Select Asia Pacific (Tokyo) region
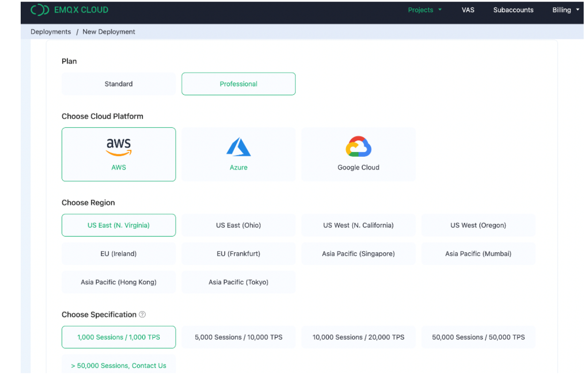The image size is (588, 375). tap(238, 282)
